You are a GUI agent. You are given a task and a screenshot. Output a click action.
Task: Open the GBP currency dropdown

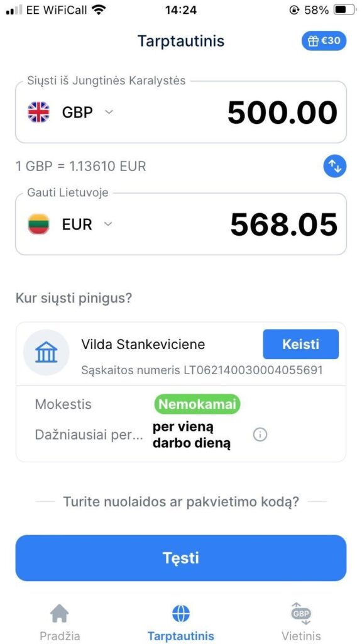pos(87,112)
